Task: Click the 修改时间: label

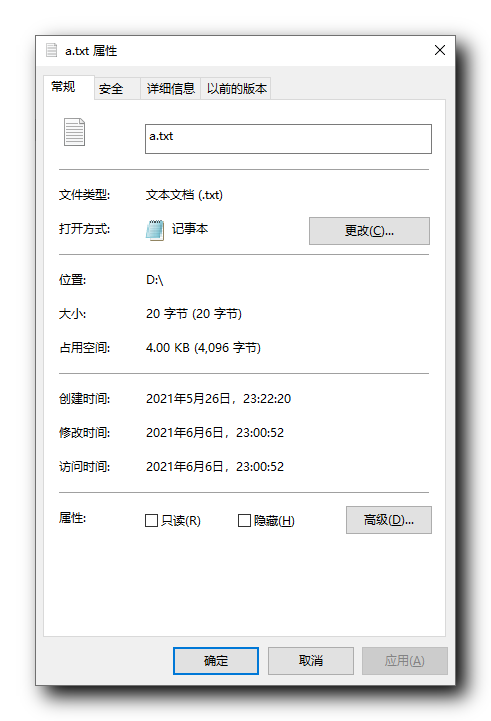Action: coord(84,433)
